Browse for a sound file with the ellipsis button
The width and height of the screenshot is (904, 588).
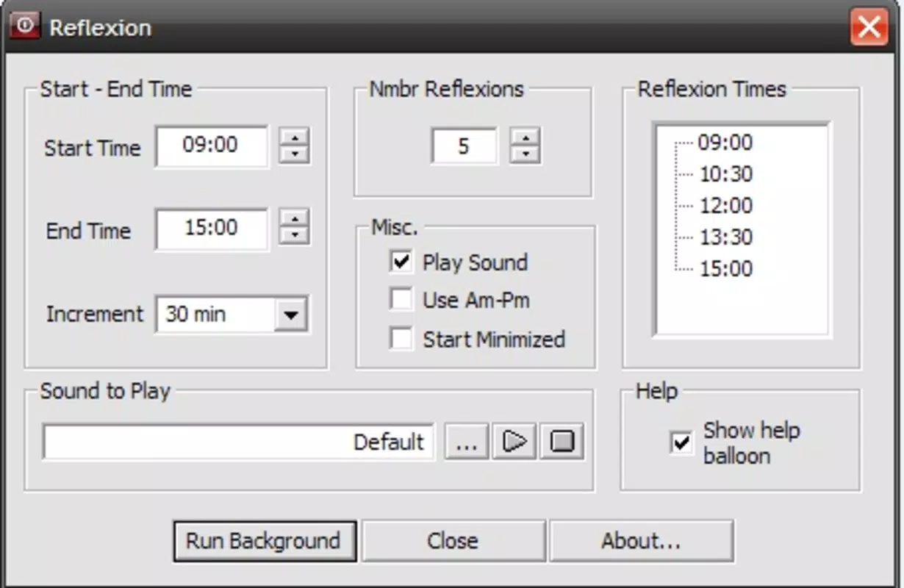coord(467,442)
